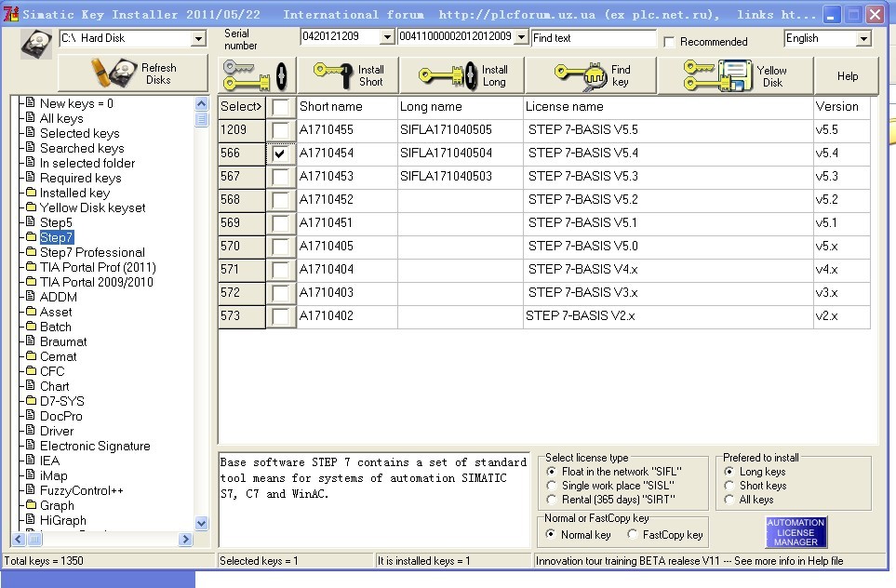
Task: Open the Automation License Manager icon
Action: click(796, 532)
